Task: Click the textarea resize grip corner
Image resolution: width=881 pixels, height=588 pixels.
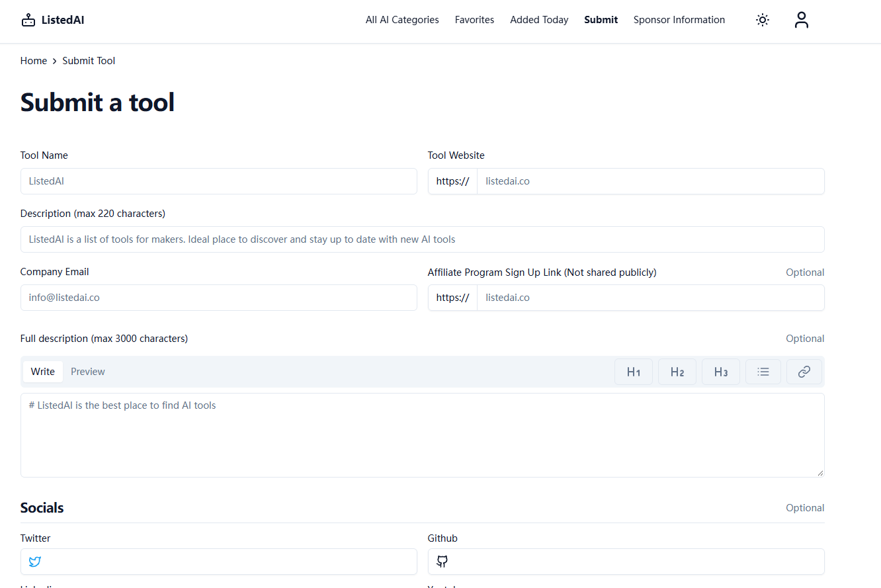Action: tap(820, 473)
